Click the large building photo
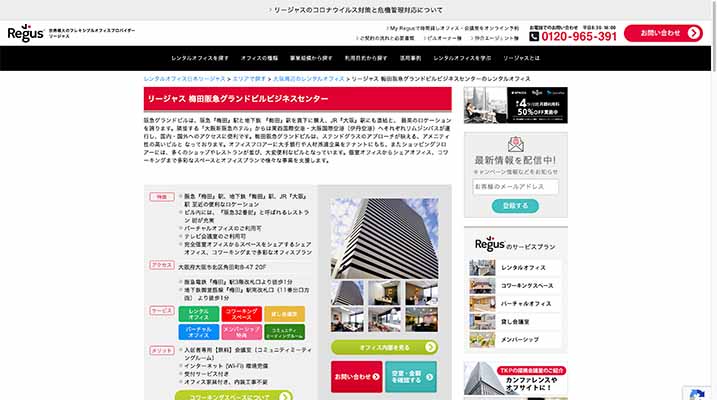The height and width of the screenshot is (400, 717). click(x=385, y=238)
